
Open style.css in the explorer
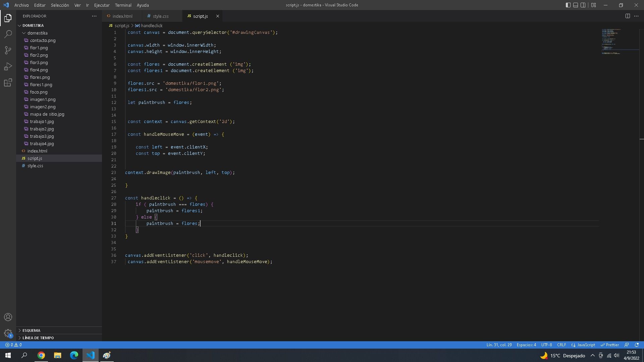tap(35, 166)
